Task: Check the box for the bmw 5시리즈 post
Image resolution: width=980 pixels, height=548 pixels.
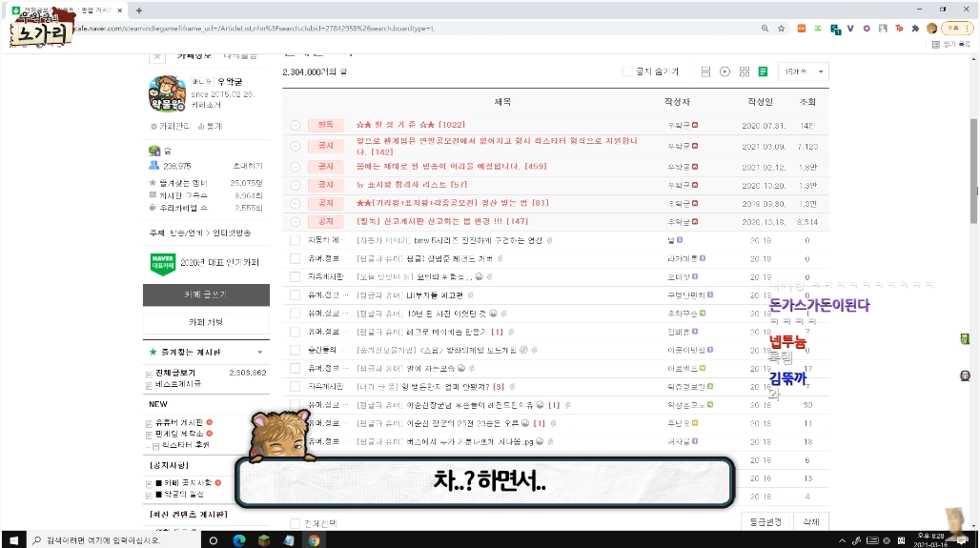Action: click(x=295, y=240)
